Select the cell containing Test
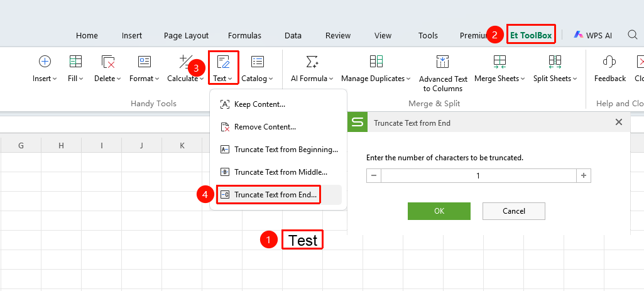This screenshot has height=291, width=644. coord(303,240)
